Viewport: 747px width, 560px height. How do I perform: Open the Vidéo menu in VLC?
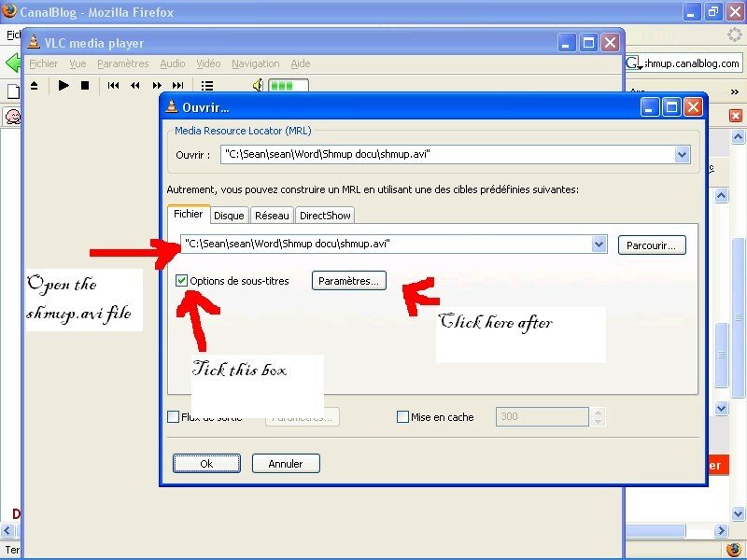click(x=208, y=63)
